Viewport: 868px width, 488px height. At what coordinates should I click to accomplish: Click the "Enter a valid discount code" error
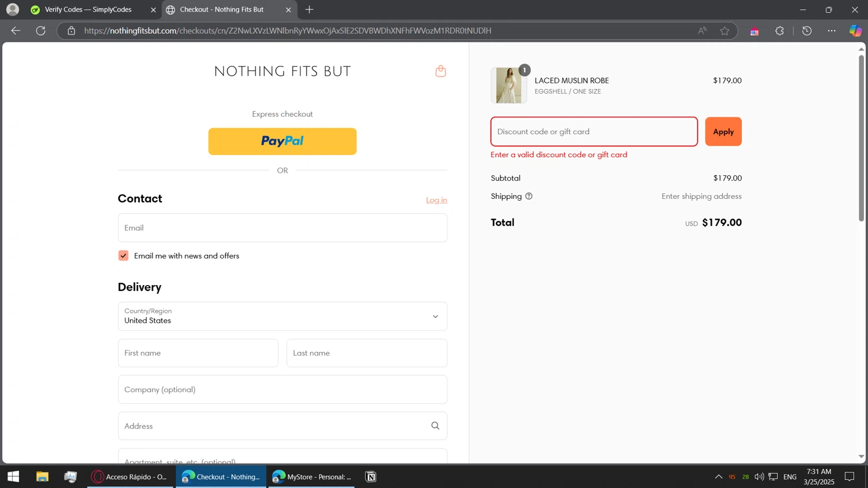[x=559, y=154]
